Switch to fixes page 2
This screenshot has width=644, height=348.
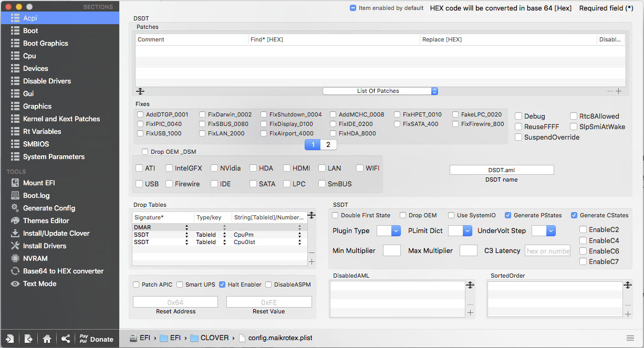click(328, 144)
